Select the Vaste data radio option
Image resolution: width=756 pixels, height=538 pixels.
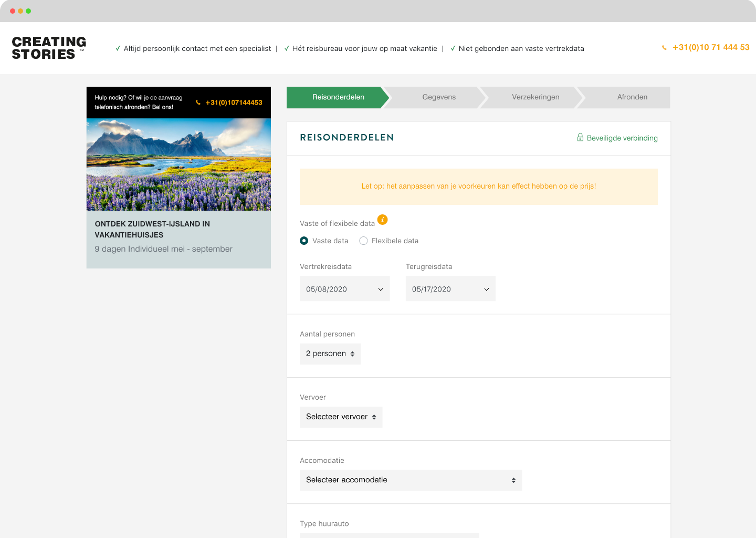click(304, 241)
